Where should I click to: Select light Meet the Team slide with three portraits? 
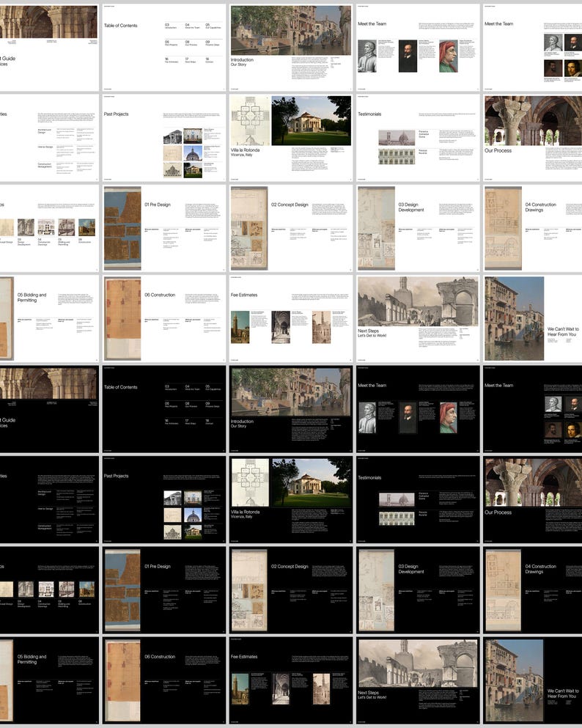(x=418, y=48)
